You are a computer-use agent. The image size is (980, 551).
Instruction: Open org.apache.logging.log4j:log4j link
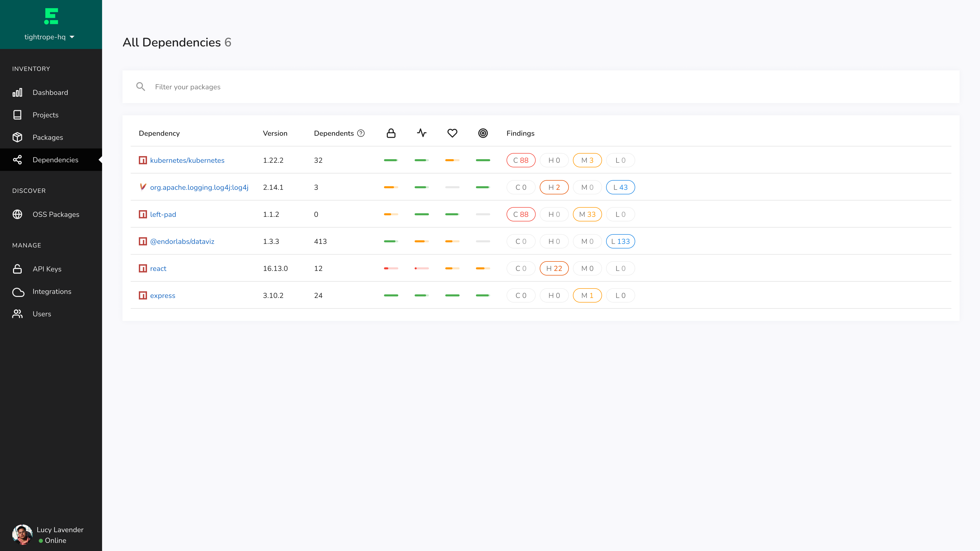pos(199,187)
